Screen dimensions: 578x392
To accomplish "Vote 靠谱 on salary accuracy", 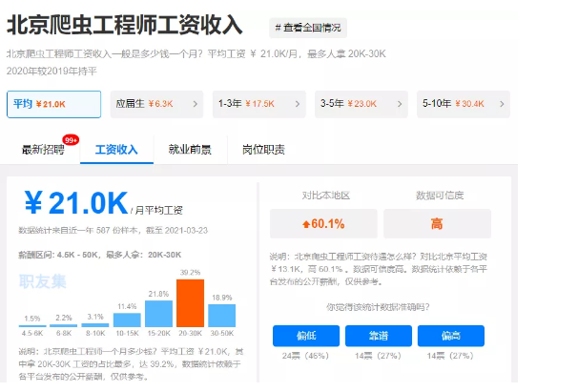I will [x=378, y=336].
